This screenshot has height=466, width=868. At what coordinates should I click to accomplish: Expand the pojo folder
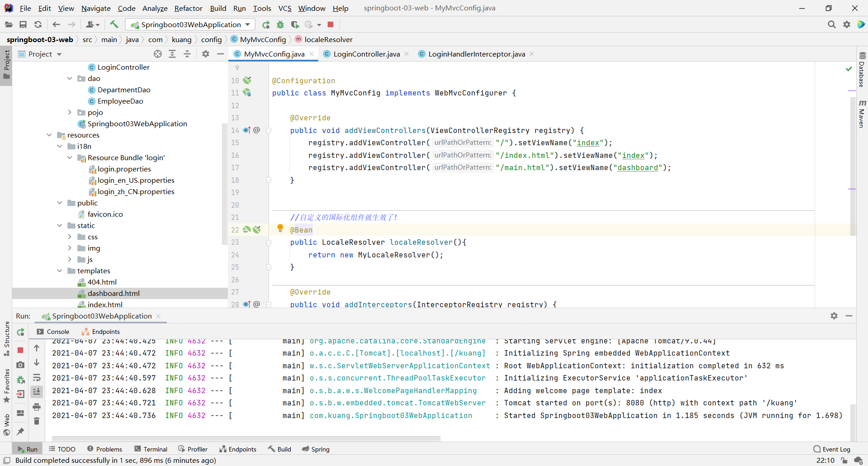pos(70,112)
